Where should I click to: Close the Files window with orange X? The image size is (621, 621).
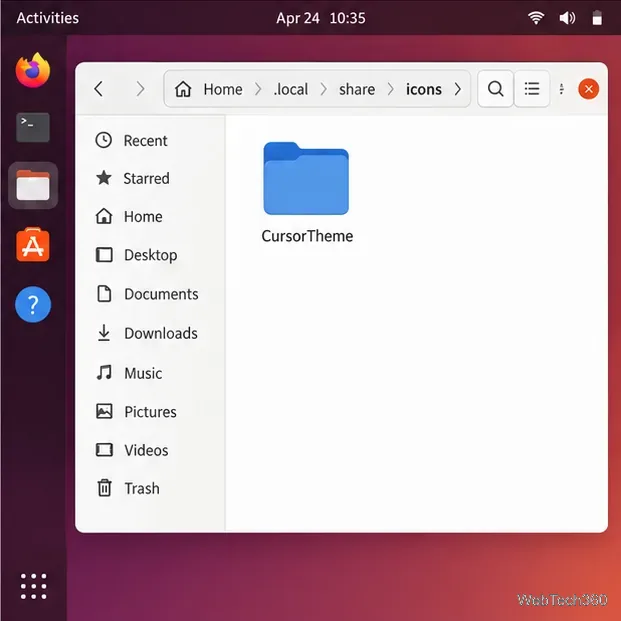click(588, 89)
